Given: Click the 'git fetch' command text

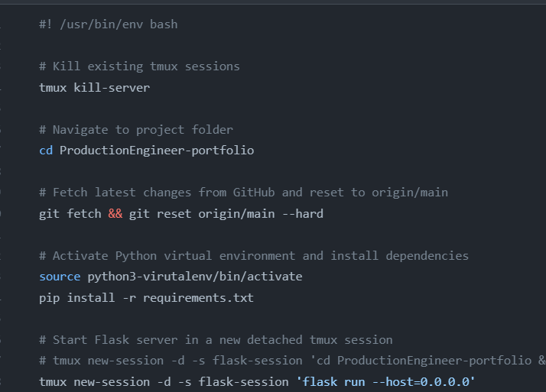Looking at the screenshot, I should [70, 213].
